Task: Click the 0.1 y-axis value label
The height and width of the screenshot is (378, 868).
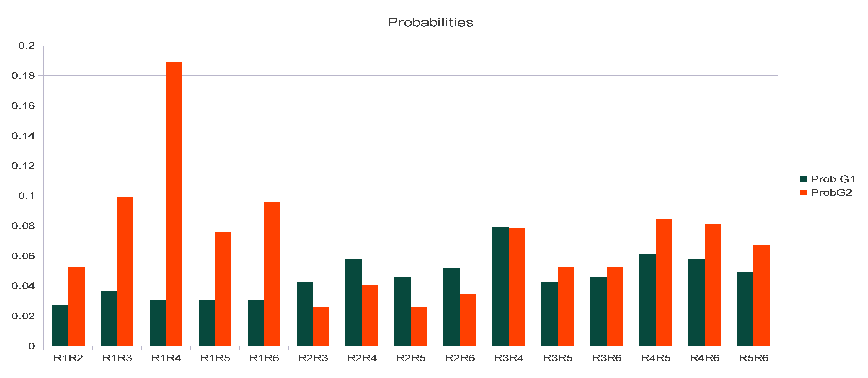Action: [x=27, y=196]
